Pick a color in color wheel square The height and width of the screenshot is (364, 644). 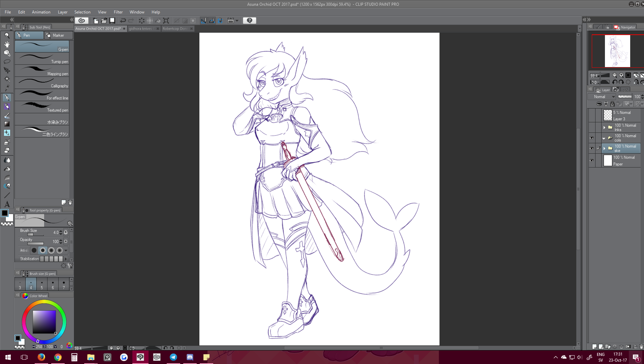coord(44,322)
